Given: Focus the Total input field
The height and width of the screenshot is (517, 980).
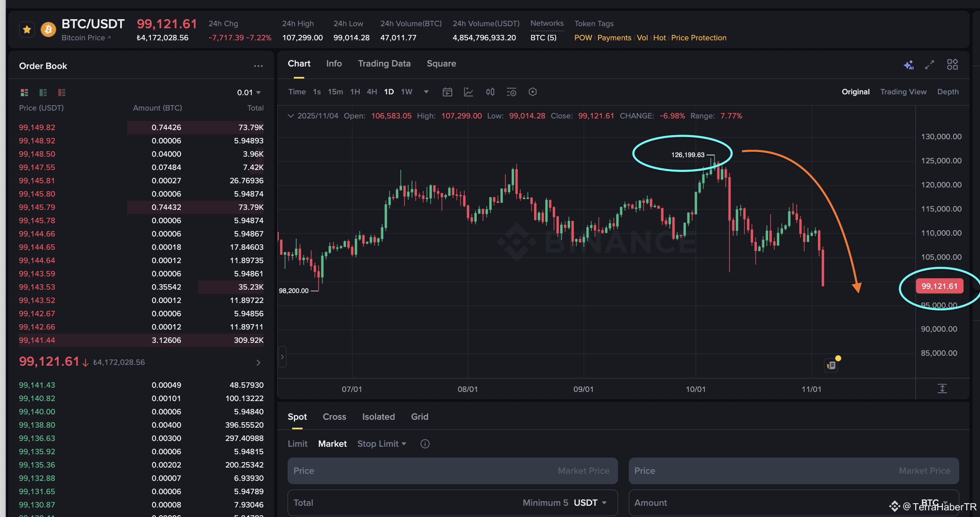Looking at the screenshot, I should tap(453, 503).
